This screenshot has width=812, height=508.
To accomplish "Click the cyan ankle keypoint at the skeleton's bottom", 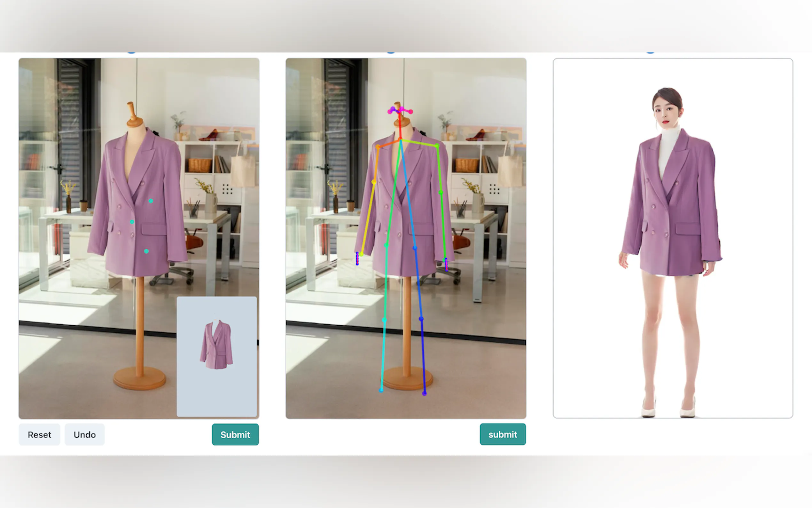I will (x=381, y=390).
